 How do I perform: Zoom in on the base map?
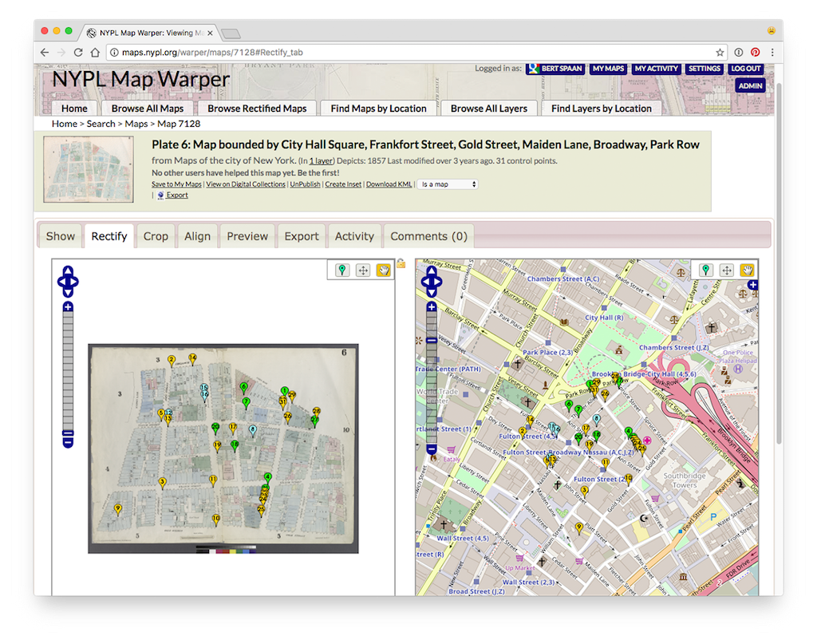tap(432, 306)
